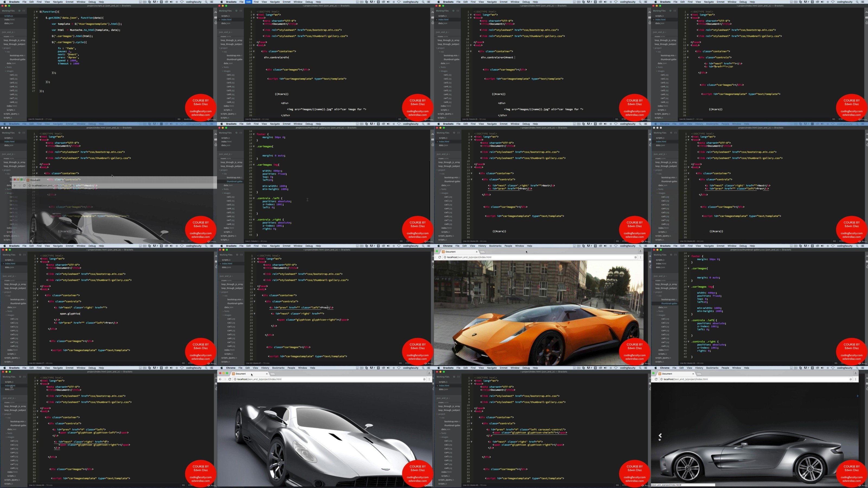Click Live Preview lightning icon in scripts.js window
Screen dimensions: 868x488
[216, 12]
